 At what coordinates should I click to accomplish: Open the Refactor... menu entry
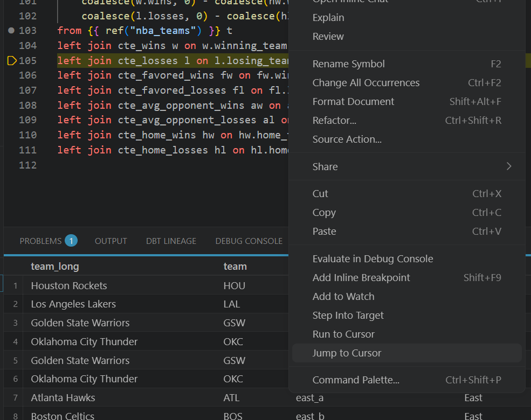(x=406, y=121)
